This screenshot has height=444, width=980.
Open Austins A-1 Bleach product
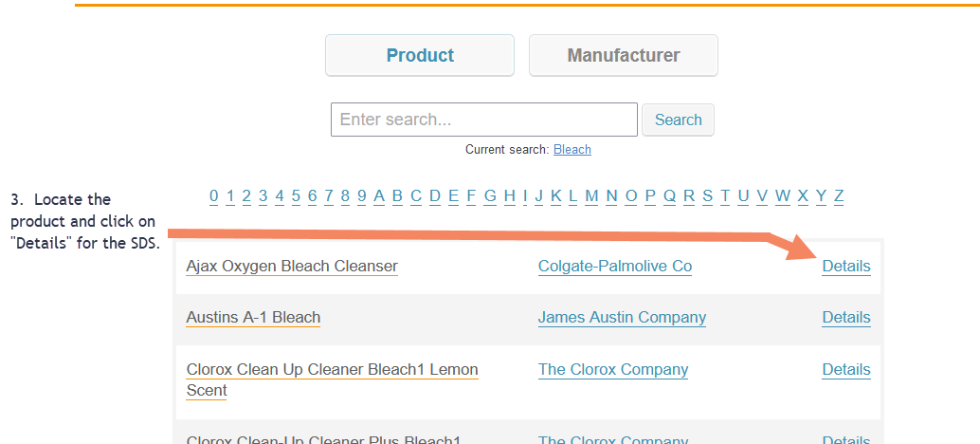[253, 318]
